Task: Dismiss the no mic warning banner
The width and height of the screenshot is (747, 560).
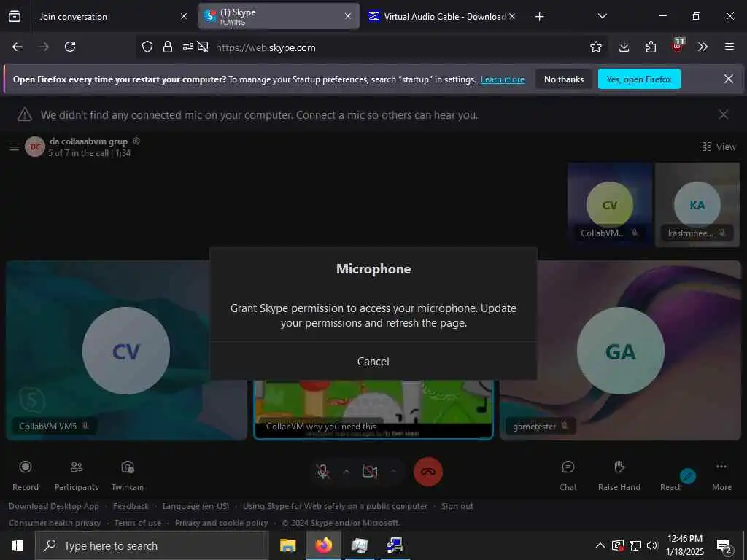Action: [723, 114]
